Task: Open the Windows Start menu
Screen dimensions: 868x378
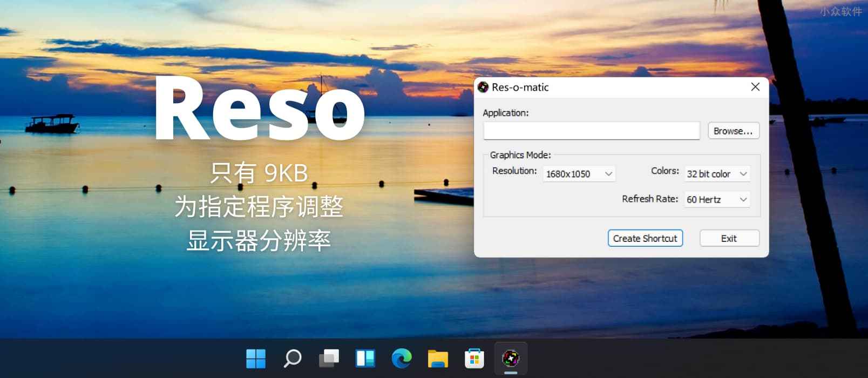Action: coord(256,358)
